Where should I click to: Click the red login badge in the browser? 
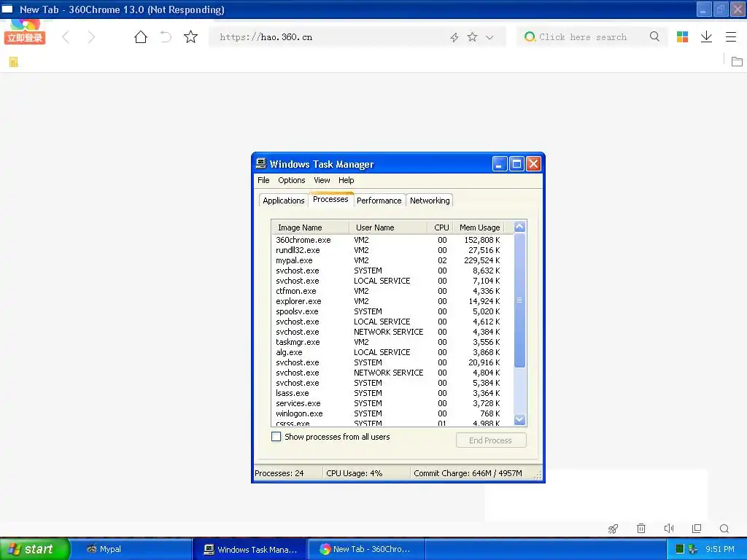(x=25, y=38)
